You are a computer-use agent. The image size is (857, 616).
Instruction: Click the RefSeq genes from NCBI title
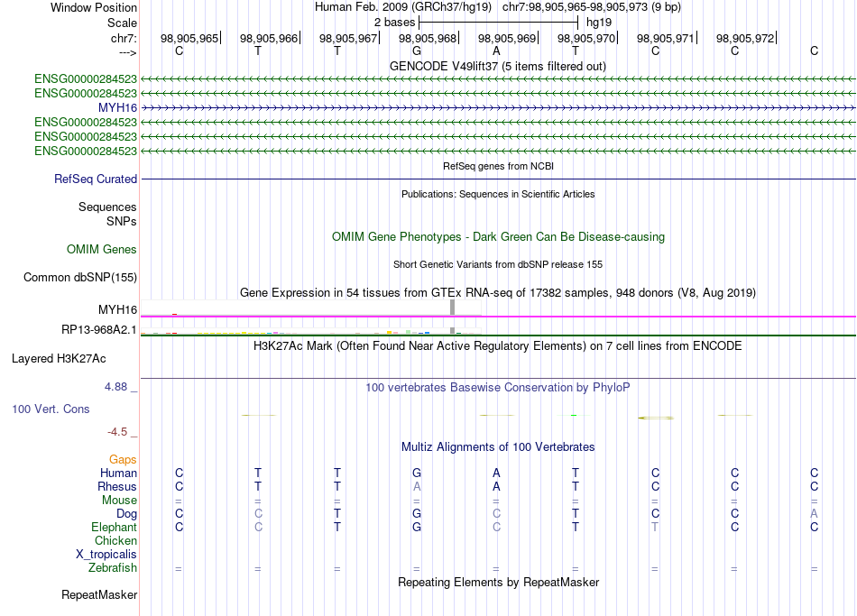coord(498,166)
